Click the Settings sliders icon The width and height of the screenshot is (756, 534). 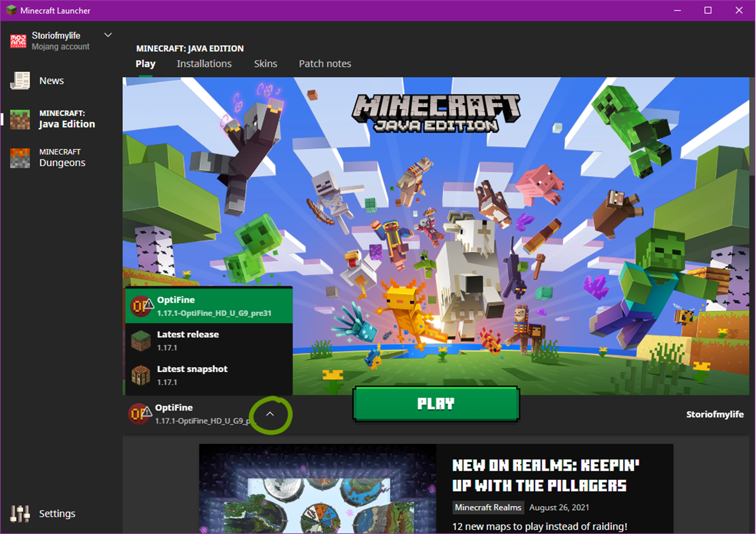tap(20, 514)
